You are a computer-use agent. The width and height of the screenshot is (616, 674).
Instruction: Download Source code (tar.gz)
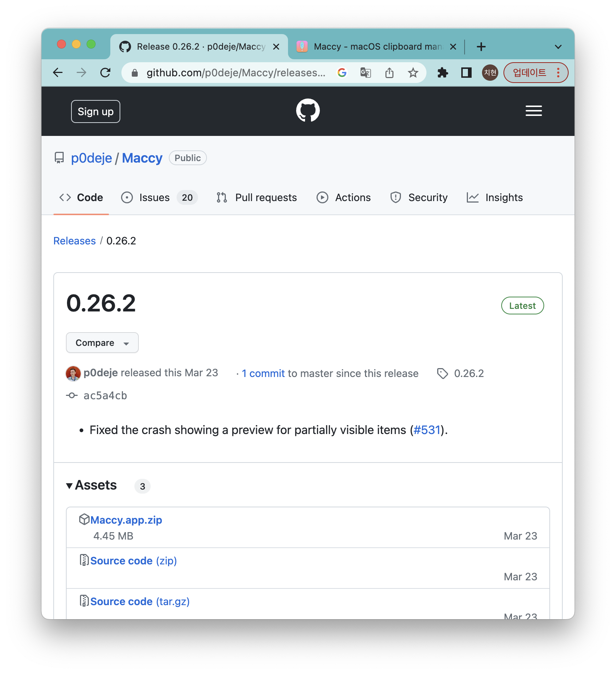[x=140, y=601]
